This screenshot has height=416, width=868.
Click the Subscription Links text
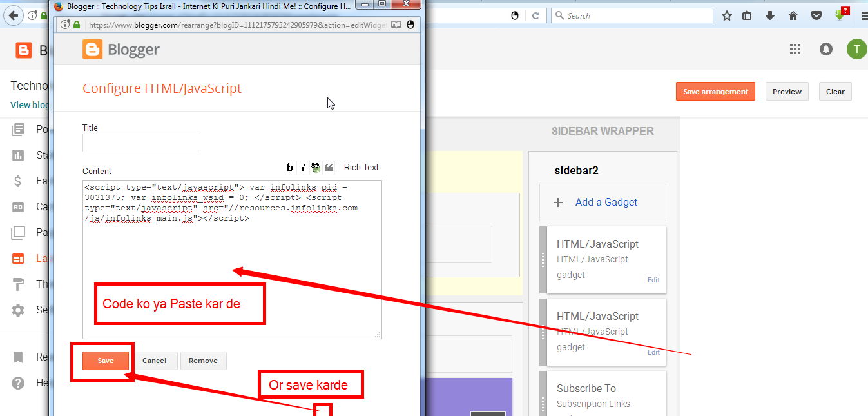coord(593,404)
